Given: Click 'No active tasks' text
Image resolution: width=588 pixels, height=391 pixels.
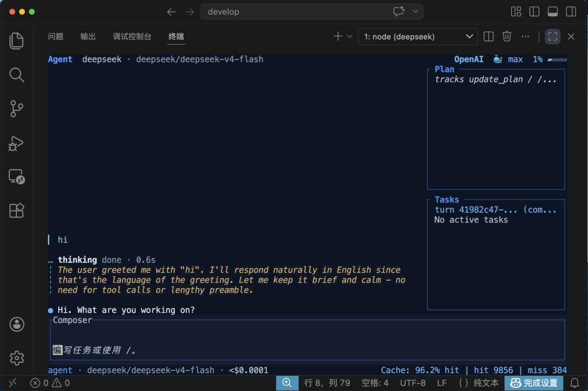Looking at the screenshot, I should (x=471, y=220).
